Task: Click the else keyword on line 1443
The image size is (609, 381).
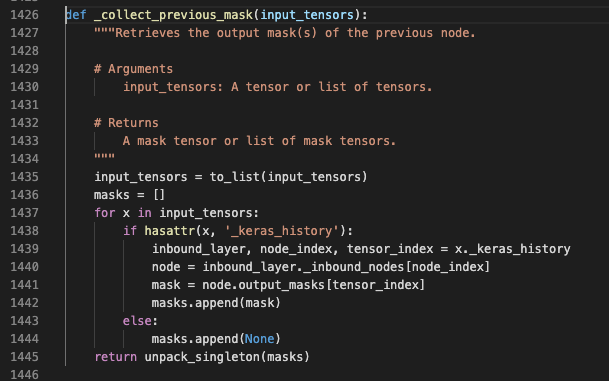Action: [x=137, y=321]
